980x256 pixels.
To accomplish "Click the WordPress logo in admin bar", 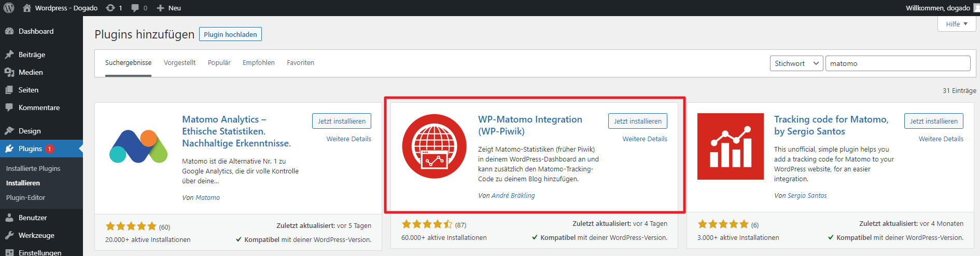I will (x=9, y=8).
